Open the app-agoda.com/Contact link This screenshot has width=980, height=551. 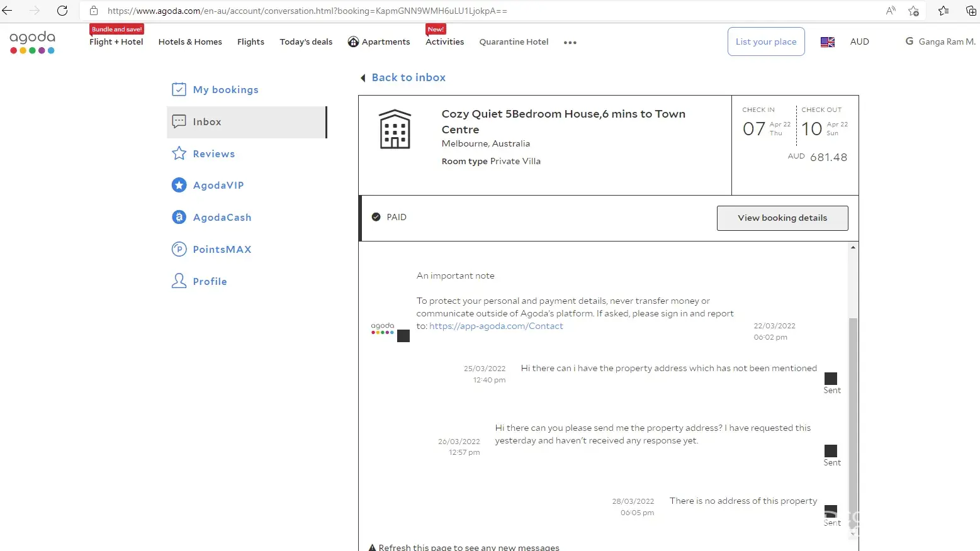pos(496,326)
